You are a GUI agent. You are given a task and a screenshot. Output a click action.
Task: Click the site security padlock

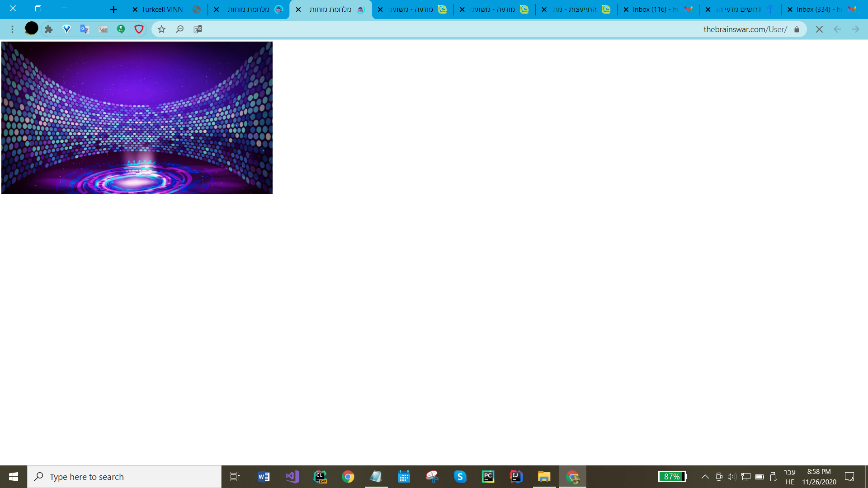click(x=797, y=29)
